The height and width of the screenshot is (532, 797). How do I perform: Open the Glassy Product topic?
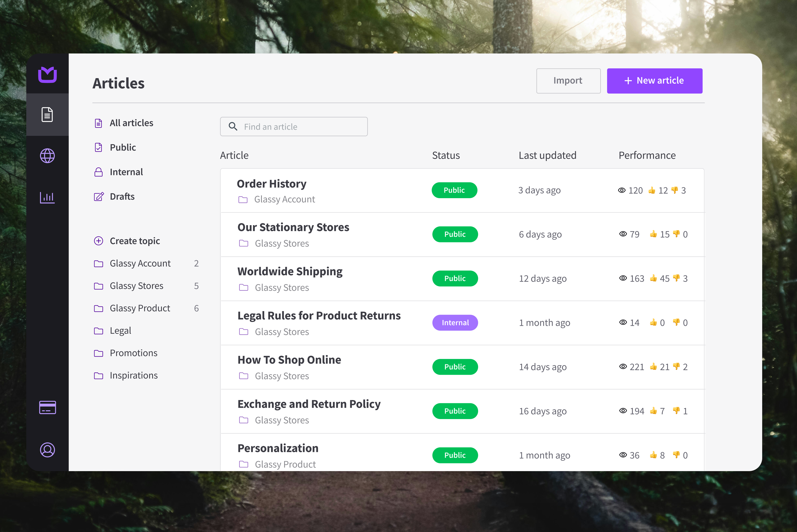(140, 308)
